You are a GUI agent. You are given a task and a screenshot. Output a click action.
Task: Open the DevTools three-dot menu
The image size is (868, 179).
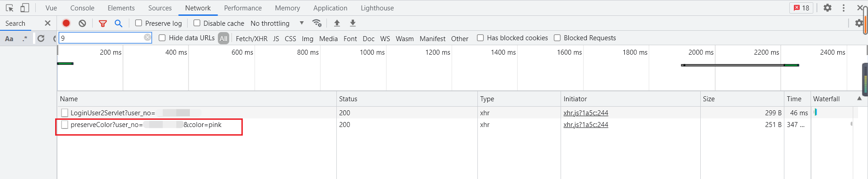click(x=844, y=8)
